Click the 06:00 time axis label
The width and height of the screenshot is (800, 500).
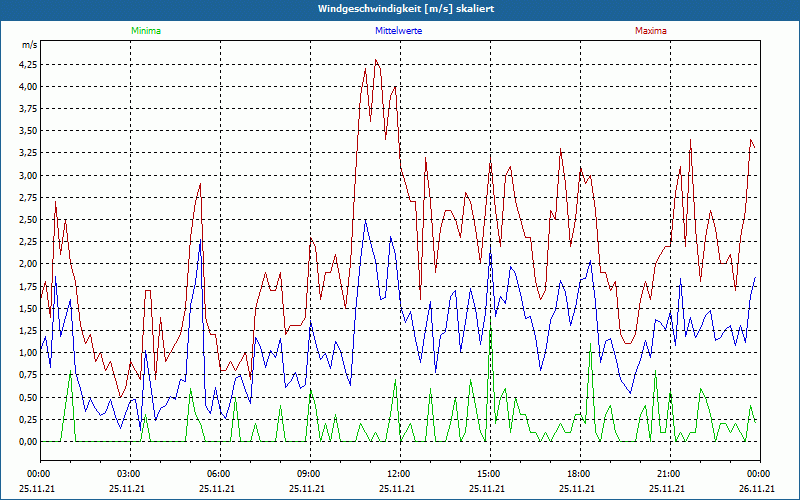[218, 474]
